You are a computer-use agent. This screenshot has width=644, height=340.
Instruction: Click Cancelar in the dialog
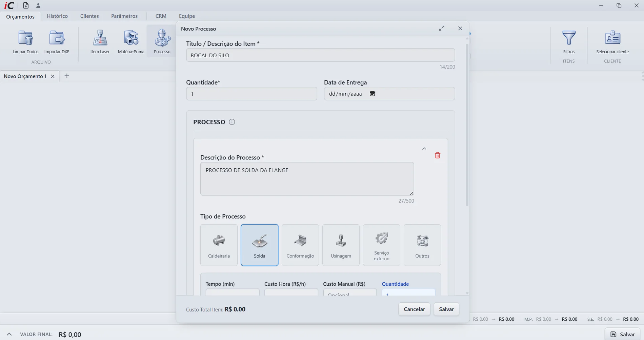[414, 309]
